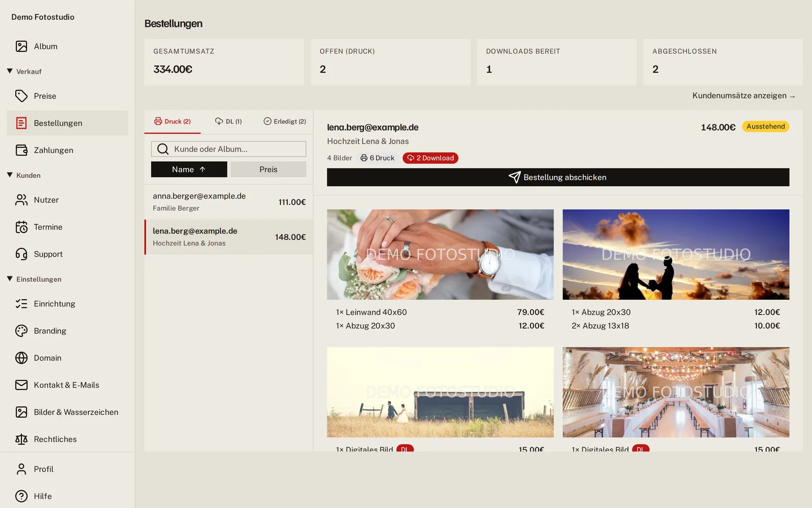
Task: Open the Zahlungen wallet icon
Action: [x=21, y=150]
